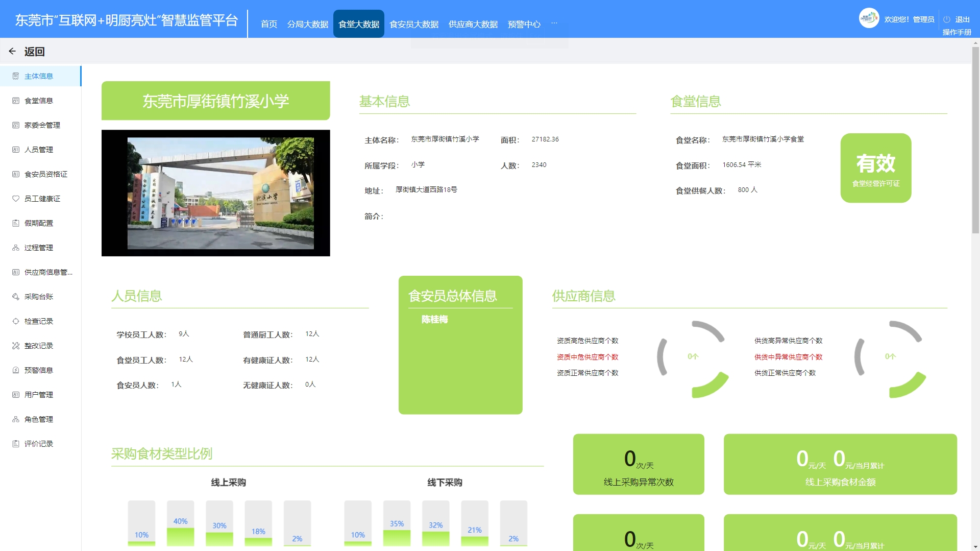980x551 pixels.
Task: Click the 假期配置 sidebar icon
Action: [x=16, y=223]
